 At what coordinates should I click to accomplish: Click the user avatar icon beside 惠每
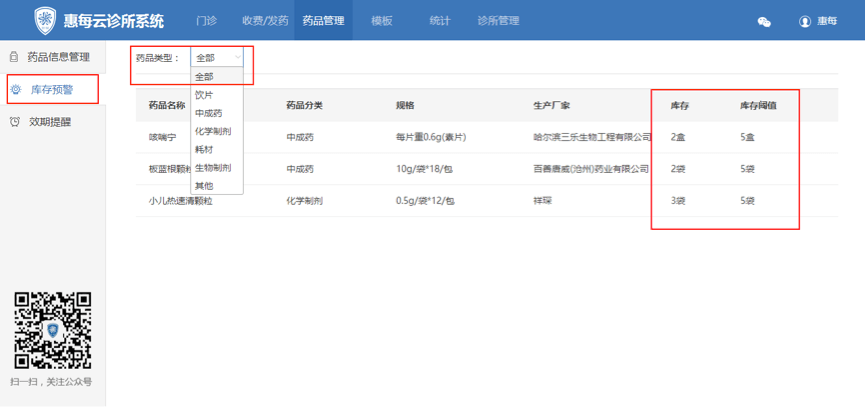[x=804, y=22]
